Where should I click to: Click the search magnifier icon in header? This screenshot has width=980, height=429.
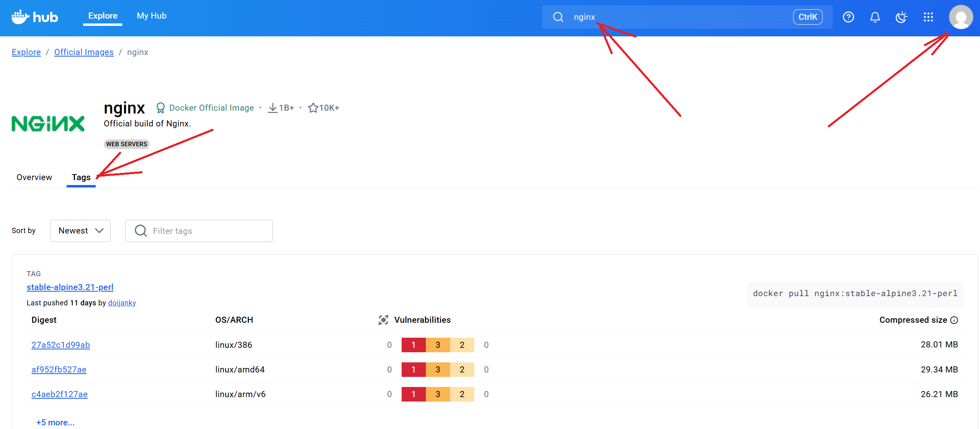[x=558, y=17]
